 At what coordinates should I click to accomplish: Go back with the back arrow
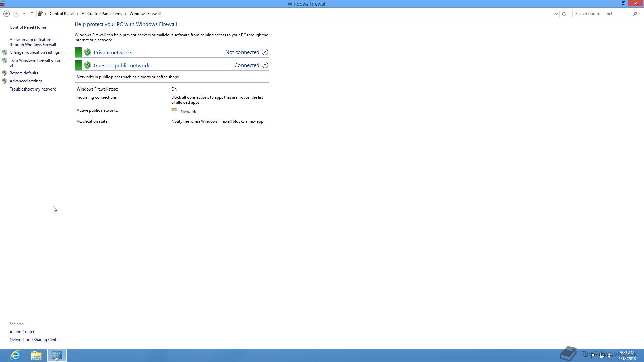point(6,14)
